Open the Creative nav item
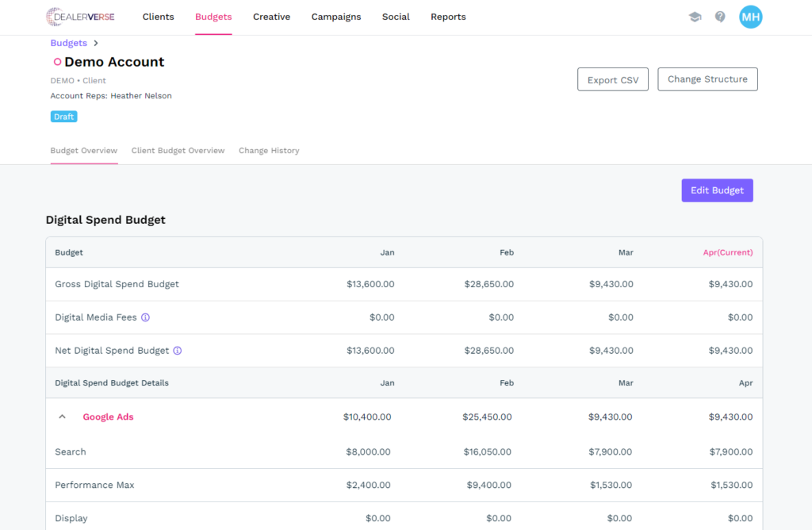 pos(271,17)
